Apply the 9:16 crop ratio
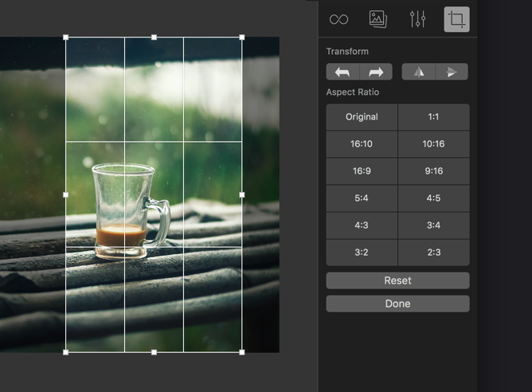The image size is (532, 392). 433,171
